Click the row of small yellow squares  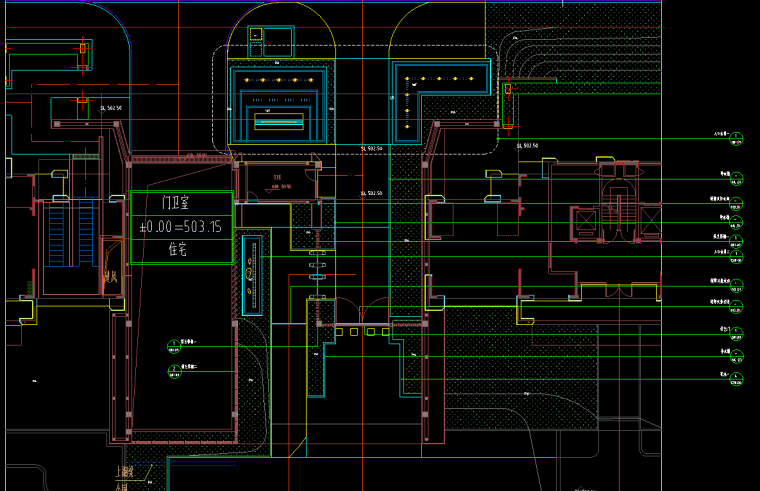(x=362, y=331)
